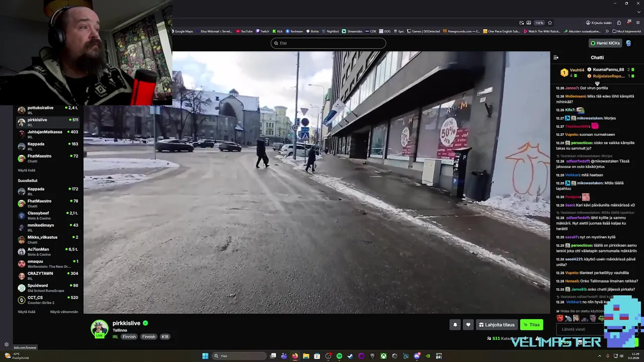Viewport: 644px width, 362px height.
Task: Open Mikko_vilkastus recommended channel
Action: point(48,239)
